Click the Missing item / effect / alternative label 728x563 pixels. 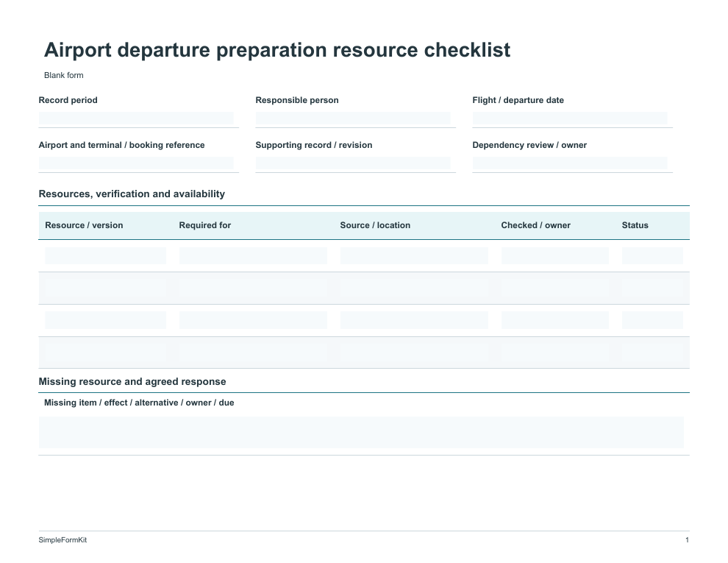[x=139, y=403]
